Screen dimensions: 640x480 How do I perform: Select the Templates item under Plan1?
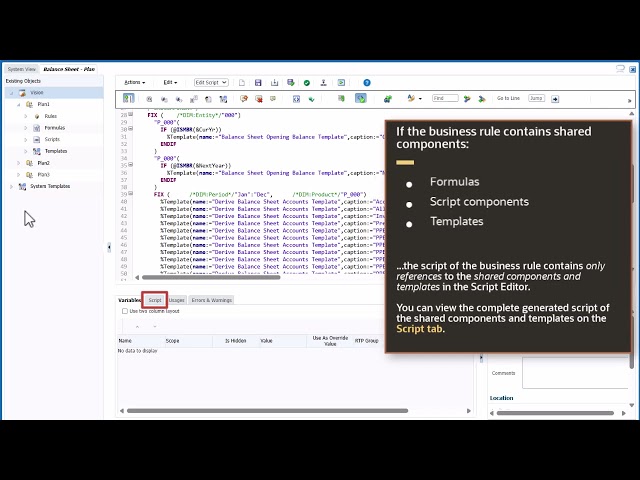56,151
